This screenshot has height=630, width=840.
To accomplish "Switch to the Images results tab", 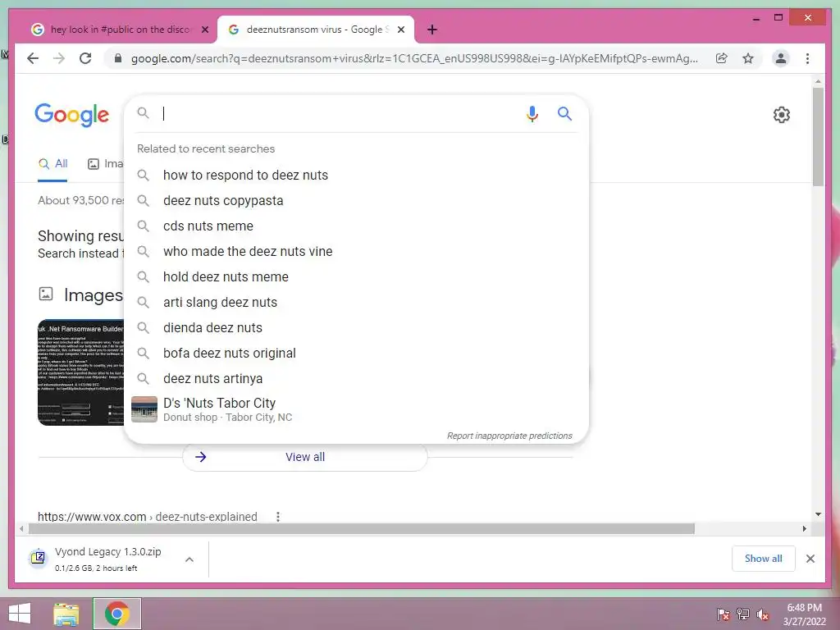I will 106,164.
